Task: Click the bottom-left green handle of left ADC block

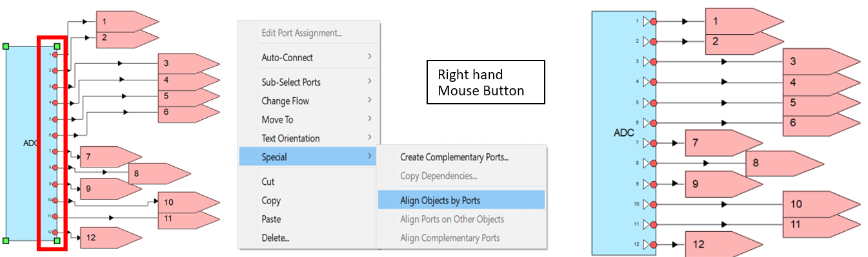Action: (x=6, y=240)
